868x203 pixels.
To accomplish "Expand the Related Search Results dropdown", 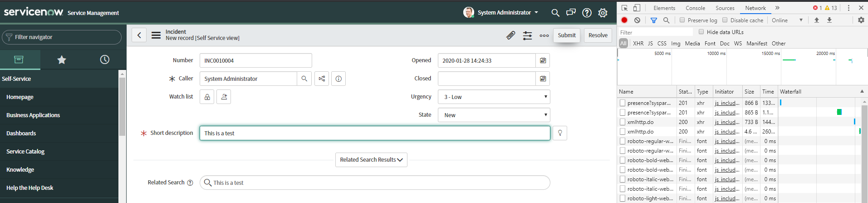I will click(x=371, y=160).
